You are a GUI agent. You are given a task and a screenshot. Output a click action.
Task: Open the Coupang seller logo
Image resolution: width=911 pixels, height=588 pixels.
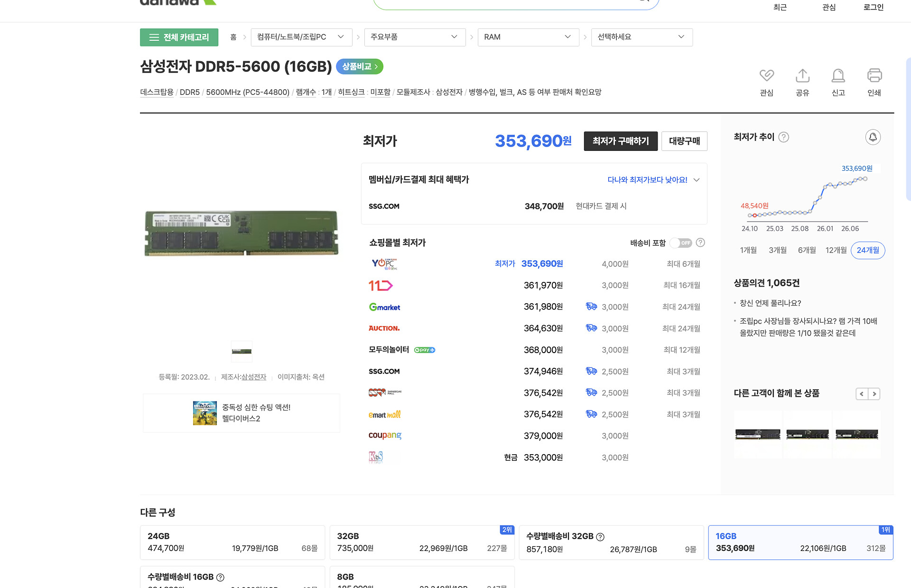[x=385, y=435]
